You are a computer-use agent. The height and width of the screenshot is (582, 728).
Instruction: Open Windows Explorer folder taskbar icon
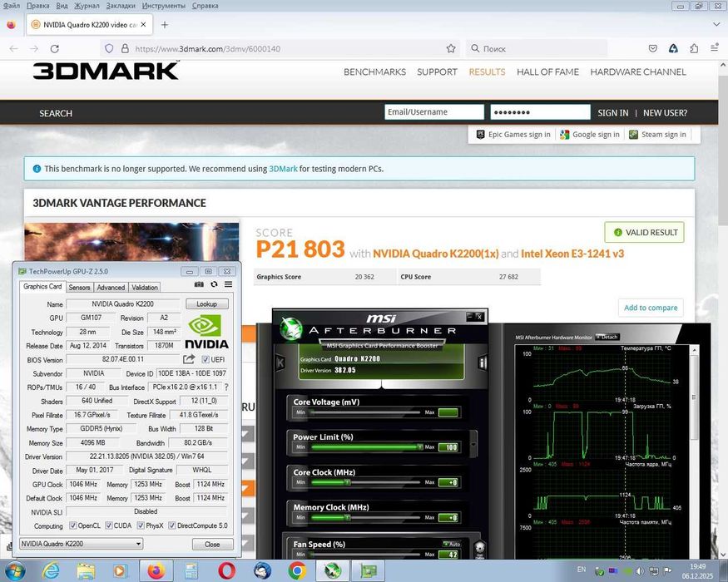click(x=86, y=570)
